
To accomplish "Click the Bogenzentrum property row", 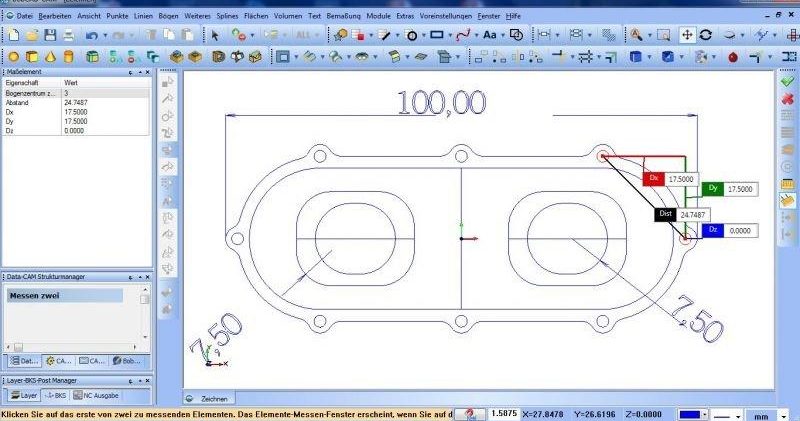I will tap(77, 93).
